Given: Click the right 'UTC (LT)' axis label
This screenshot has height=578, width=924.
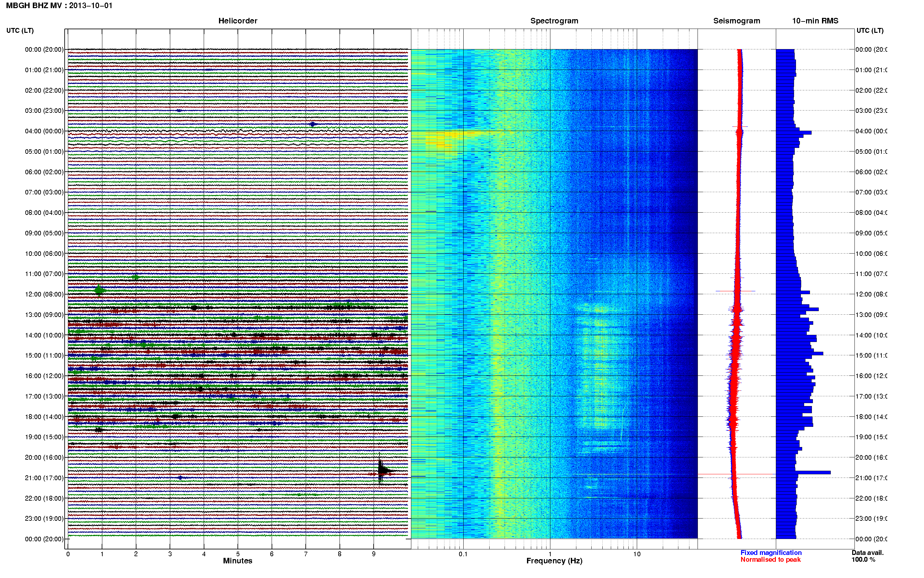Looking at the screenshot, I should 870,31.
